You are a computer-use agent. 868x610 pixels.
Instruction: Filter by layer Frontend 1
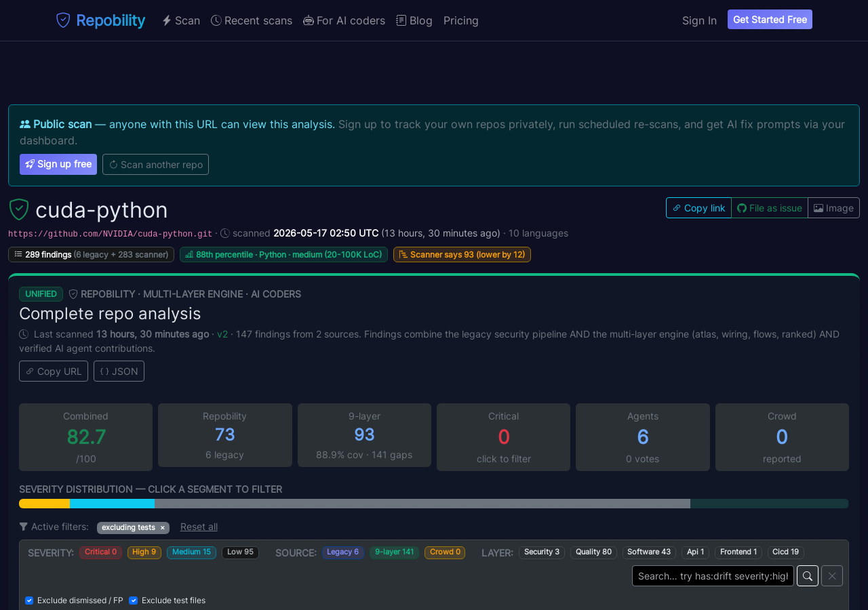(738, 552)
